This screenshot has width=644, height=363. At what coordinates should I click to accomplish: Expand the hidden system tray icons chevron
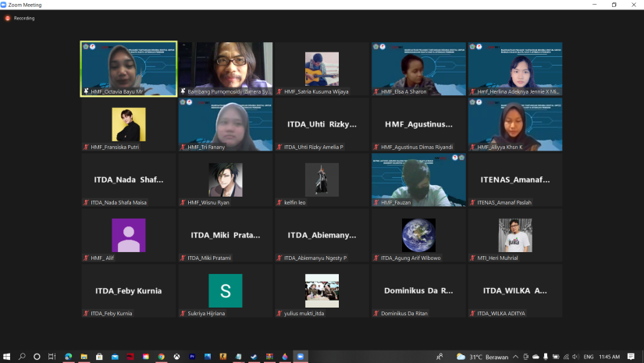click(514, 356)
